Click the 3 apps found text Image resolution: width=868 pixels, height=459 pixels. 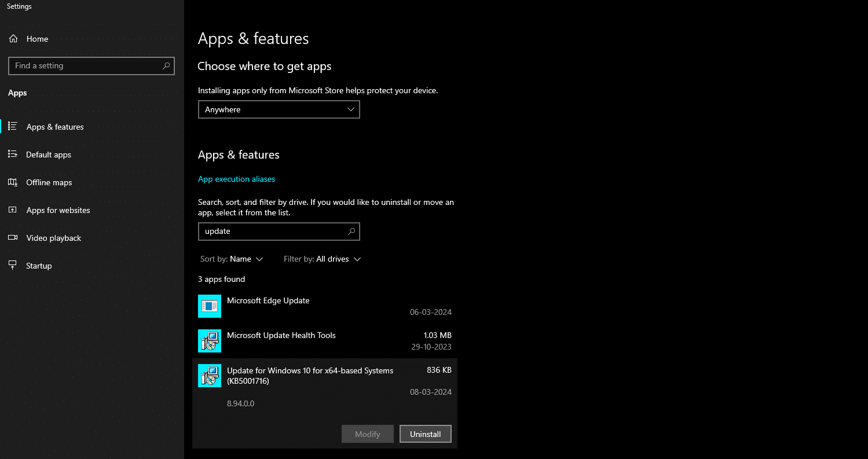click(222, 279)
